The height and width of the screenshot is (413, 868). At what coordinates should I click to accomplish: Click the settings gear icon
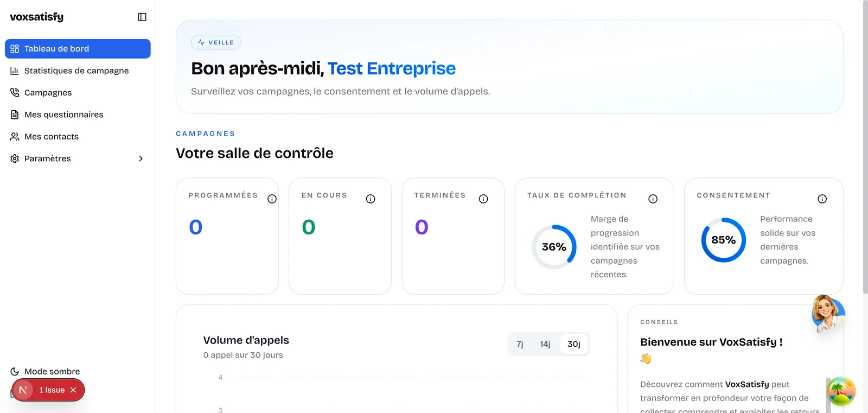(15, 158)
